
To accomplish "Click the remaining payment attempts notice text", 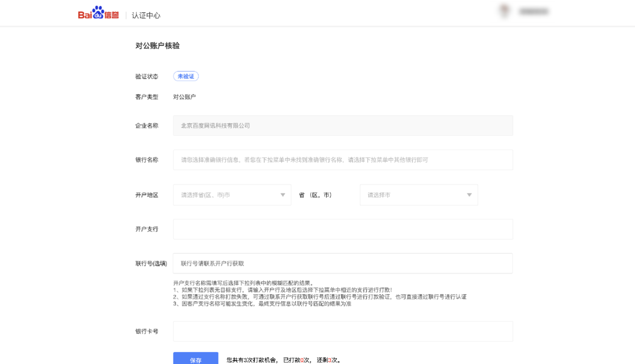I will point(284,360).
